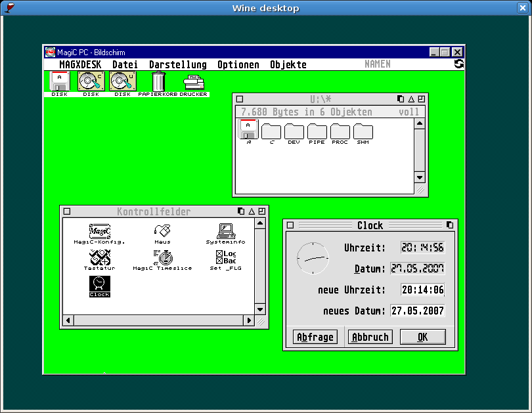Screen dimensions: 532x413
Task: Select the Clock icon in Kontrollfelder
Action: (99, 286)
